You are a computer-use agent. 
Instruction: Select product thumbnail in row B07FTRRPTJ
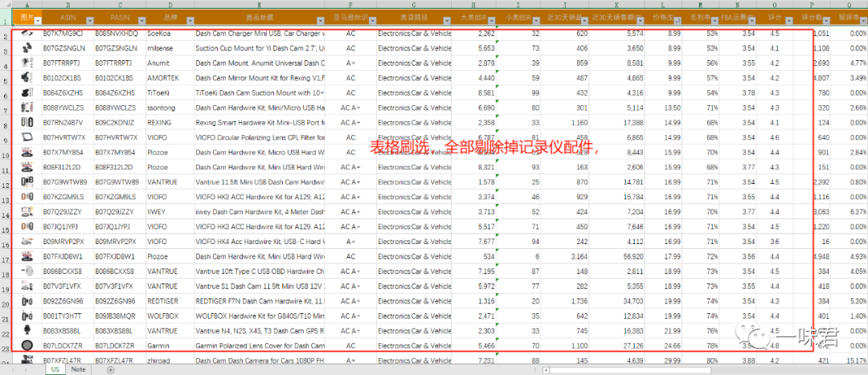click(x=27, y=63)
